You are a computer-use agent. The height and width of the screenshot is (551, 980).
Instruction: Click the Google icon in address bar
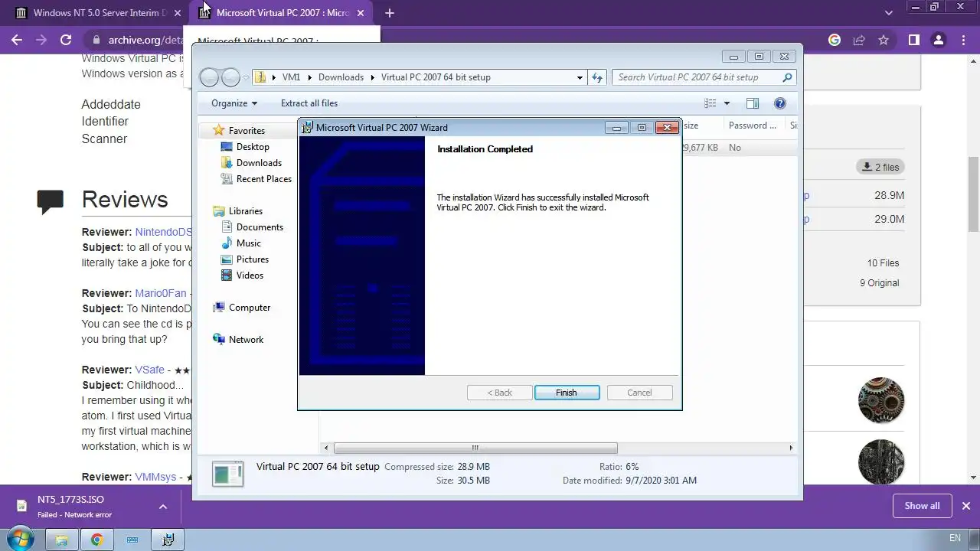(835, 40)
